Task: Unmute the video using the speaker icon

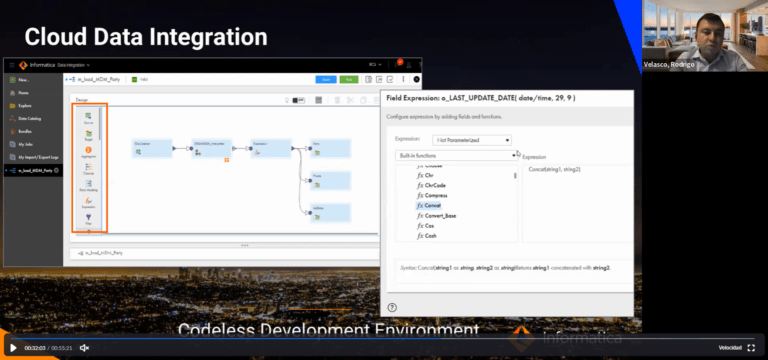Action: (x=84, y=348)
